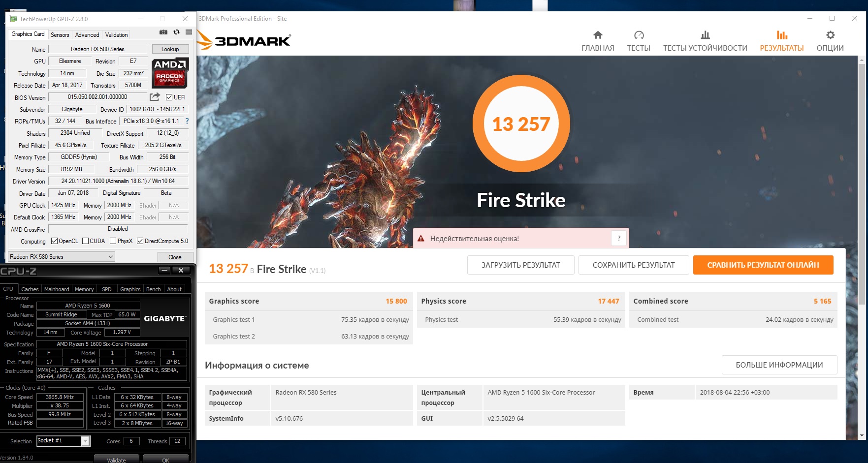
Task: Click the question mark help on warning
Action: 619,238
